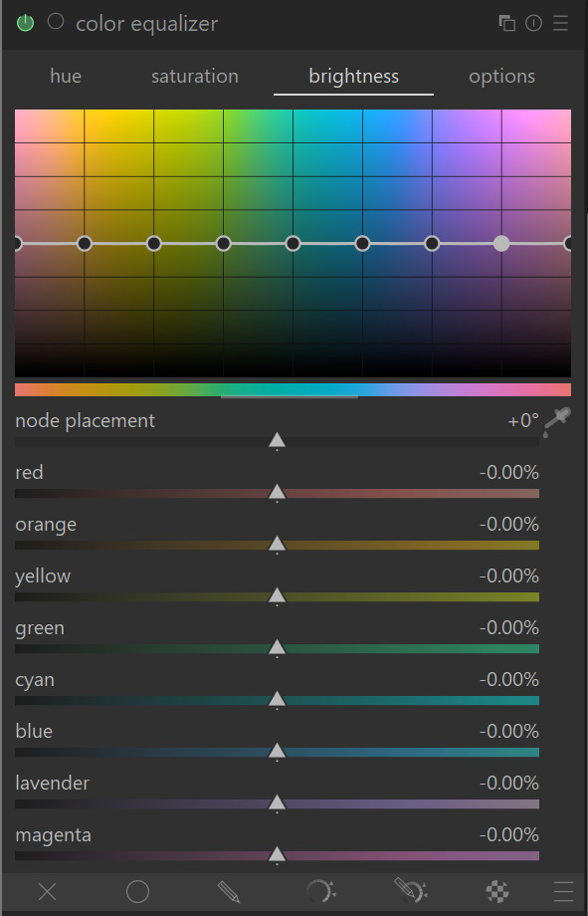Switch to the saturation tab
Viewport: 588px width, 916px height.
(194, 76)
